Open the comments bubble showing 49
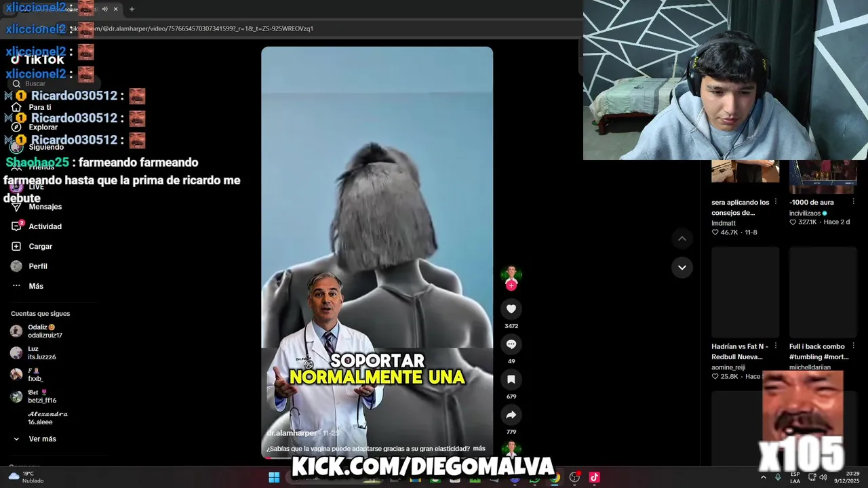The image size is (868, 488). coord(511,344)
